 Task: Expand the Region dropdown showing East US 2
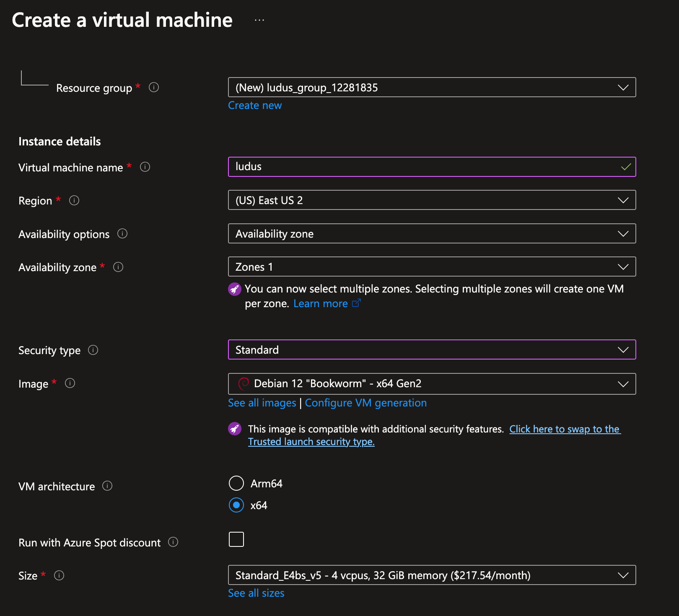(432, 200)
